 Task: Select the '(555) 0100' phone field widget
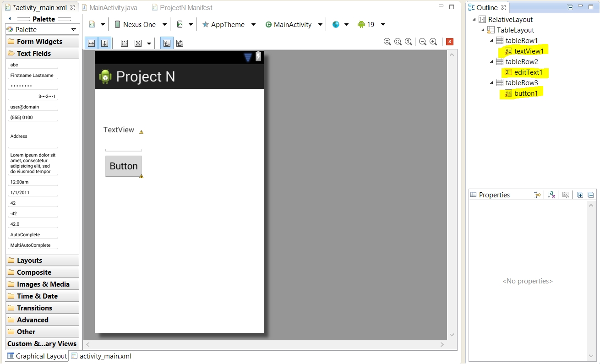[x=33, y=118]
